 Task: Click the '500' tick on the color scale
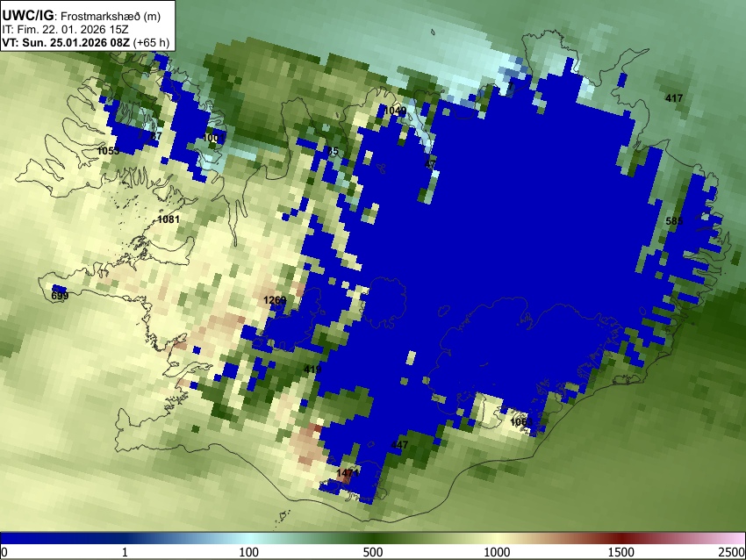tap(372, 552)
